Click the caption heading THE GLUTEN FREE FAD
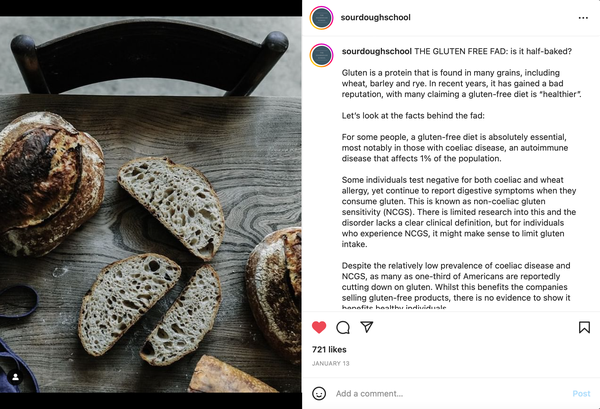This screenshot has width=600, height=409. 460,51
